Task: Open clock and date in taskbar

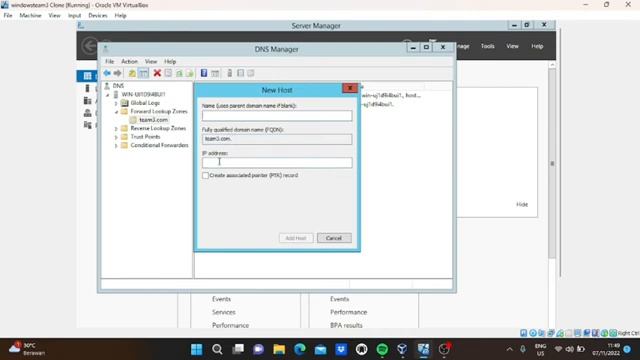Action: coord(606,349)
